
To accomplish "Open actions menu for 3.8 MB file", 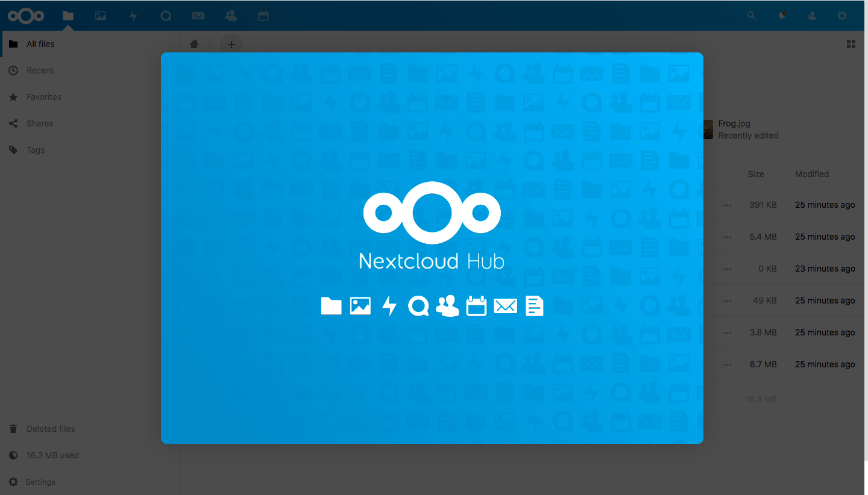I will tap(727, 333).
